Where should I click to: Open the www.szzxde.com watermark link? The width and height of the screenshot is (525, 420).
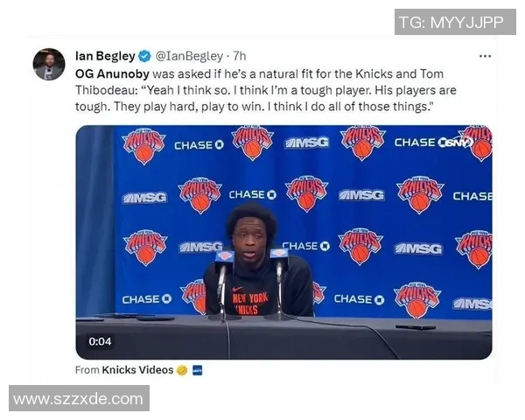point(79,398)
